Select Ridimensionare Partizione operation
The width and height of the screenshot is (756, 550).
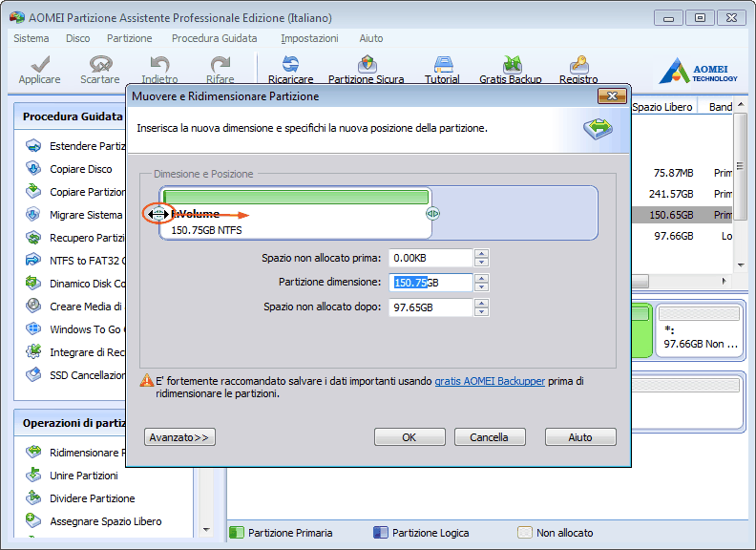(x=33, y=452)
